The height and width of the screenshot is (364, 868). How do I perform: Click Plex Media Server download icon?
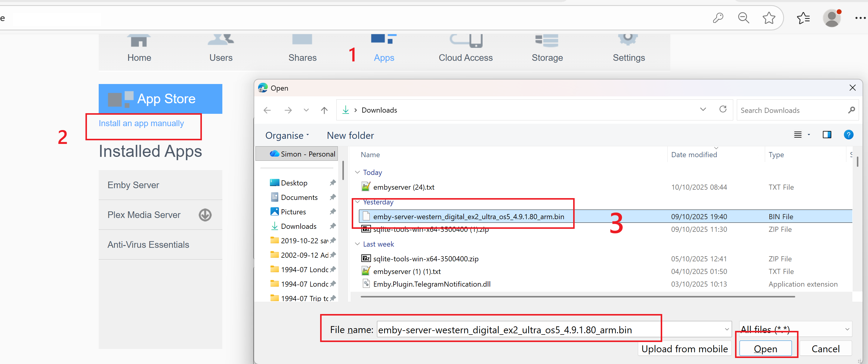click(x=205, y=215)
